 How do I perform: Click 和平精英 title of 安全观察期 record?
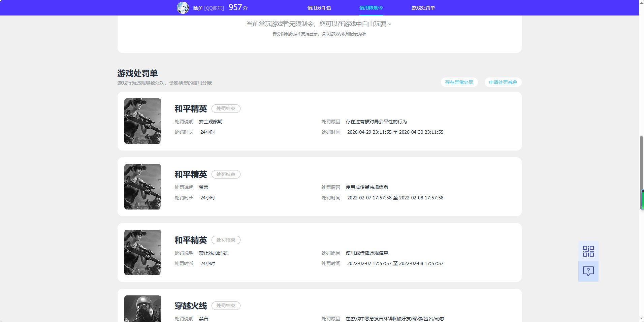coord(191,109)
